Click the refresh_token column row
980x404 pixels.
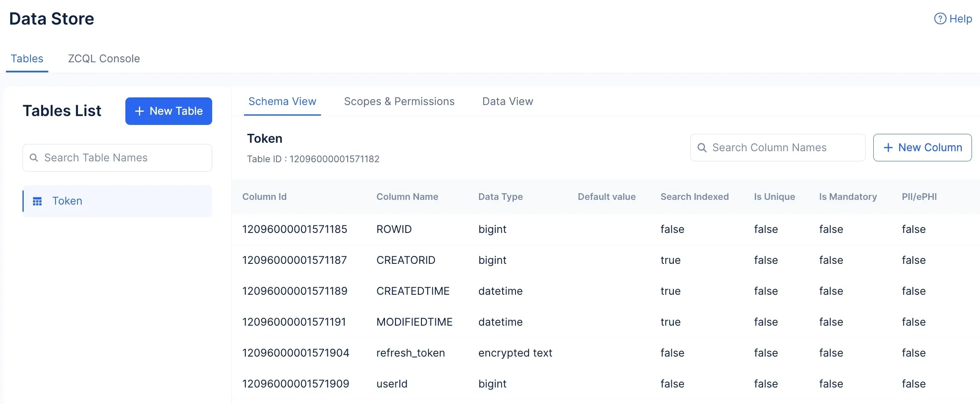410,353
